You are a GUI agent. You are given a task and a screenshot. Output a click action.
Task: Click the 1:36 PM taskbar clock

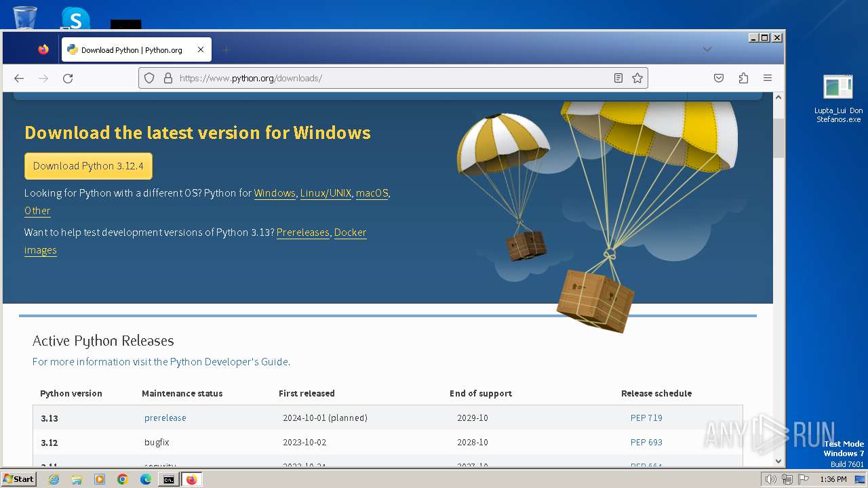(x=833, y=479)
